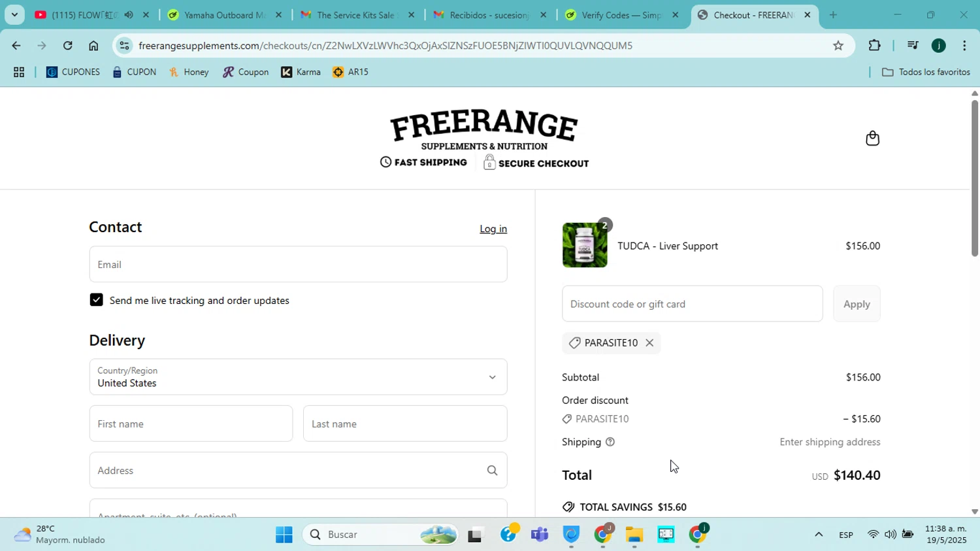
Task: Open the CUPONES bookmark
Action: click(73, 73)
